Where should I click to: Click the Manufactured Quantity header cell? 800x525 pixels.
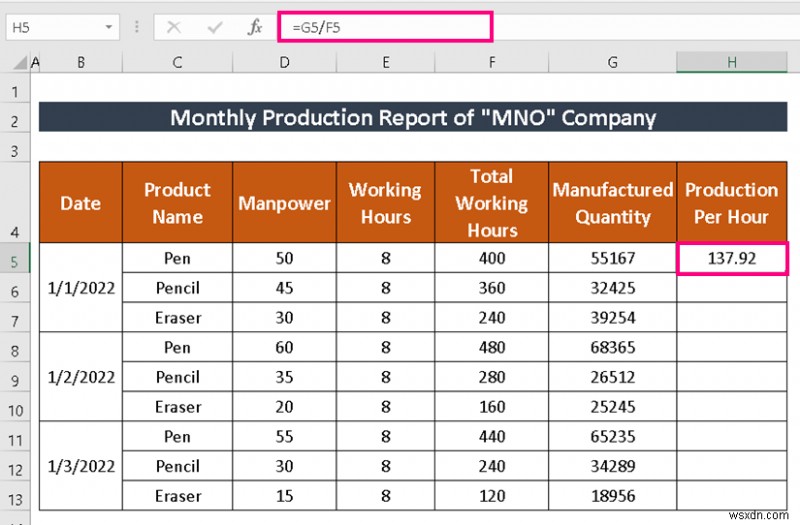click(x=613, y=203)
